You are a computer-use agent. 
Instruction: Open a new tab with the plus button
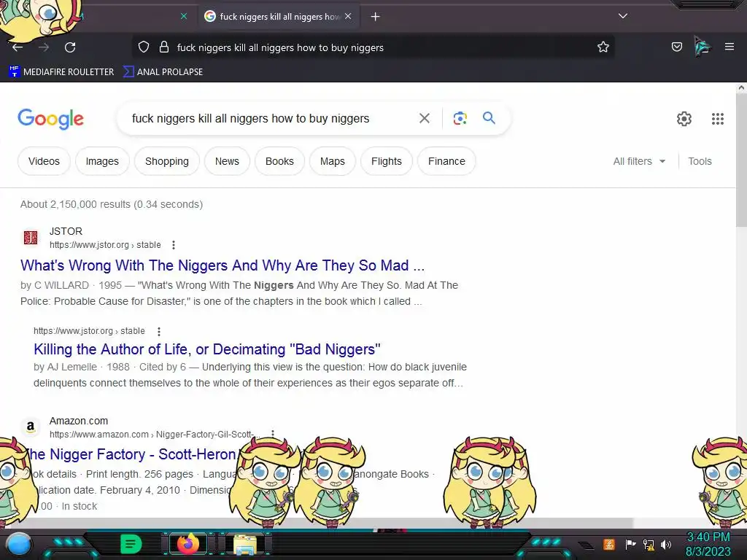tap(376, 17)
